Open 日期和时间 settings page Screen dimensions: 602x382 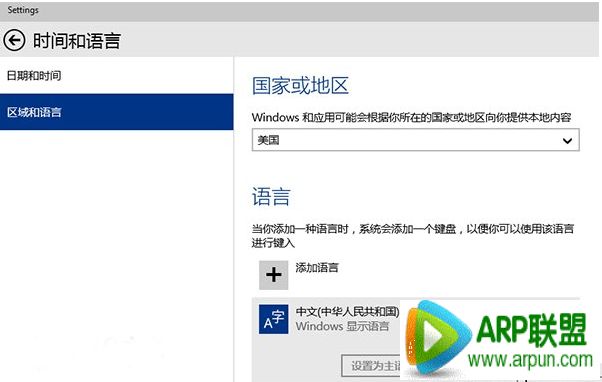(34, 76)
